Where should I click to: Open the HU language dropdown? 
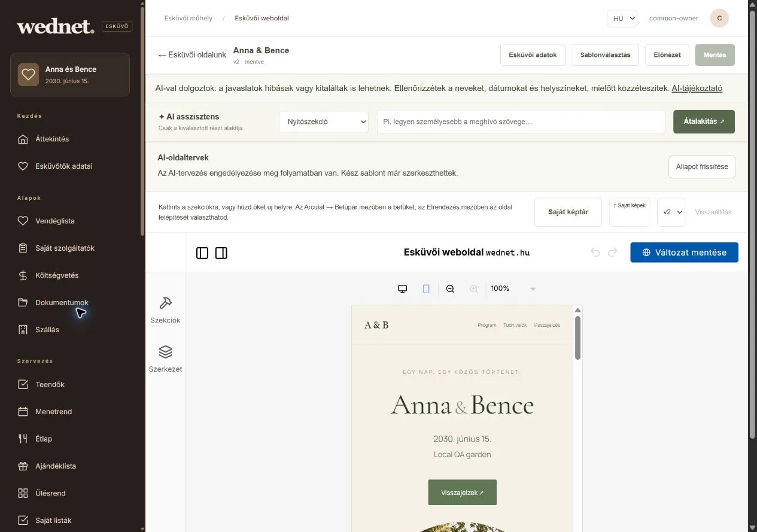pyautogui.click(x=622, y=18)
